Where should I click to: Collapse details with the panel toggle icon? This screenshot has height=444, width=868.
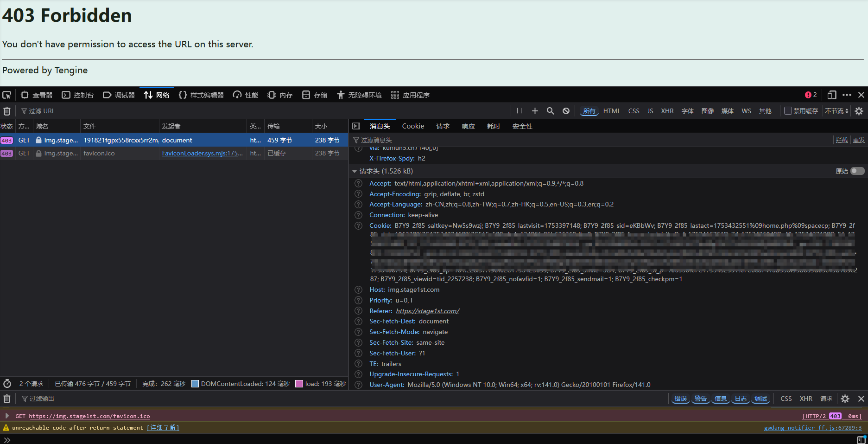pos(356,126)
